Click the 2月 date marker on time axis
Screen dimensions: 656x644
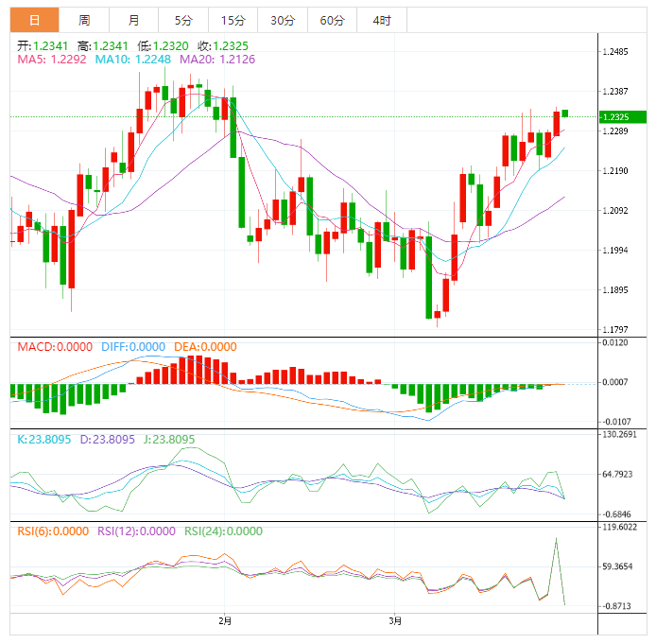[224, 621]
